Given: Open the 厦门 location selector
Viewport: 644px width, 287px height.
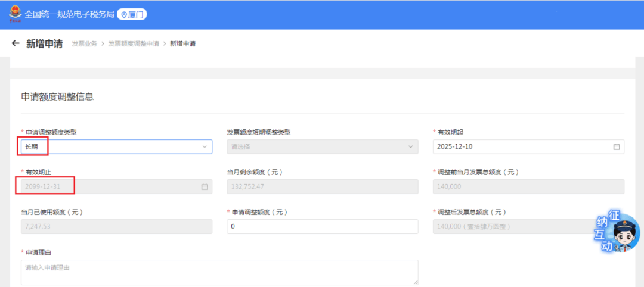Looking at the screenshot, I should (132, 14).
